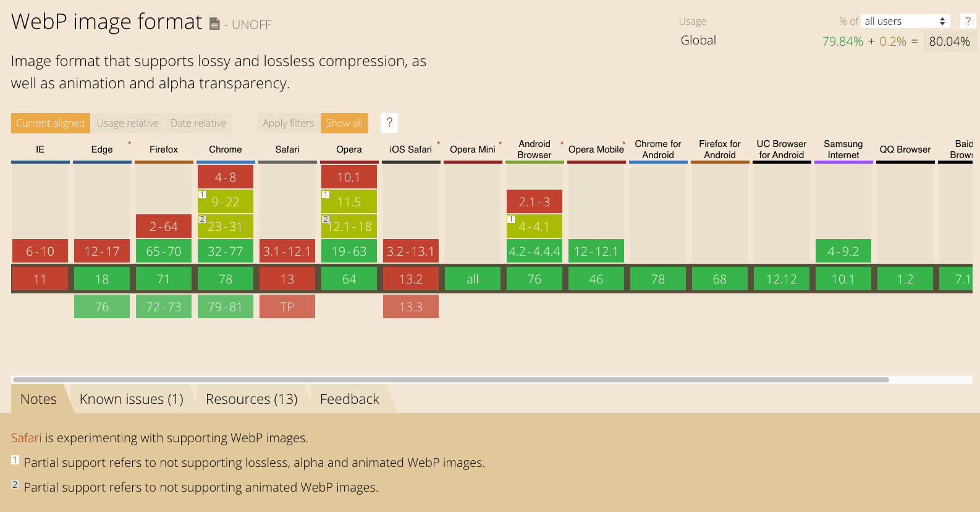Click note marker 2 on Opera 12.1-18

pos(326,219)
